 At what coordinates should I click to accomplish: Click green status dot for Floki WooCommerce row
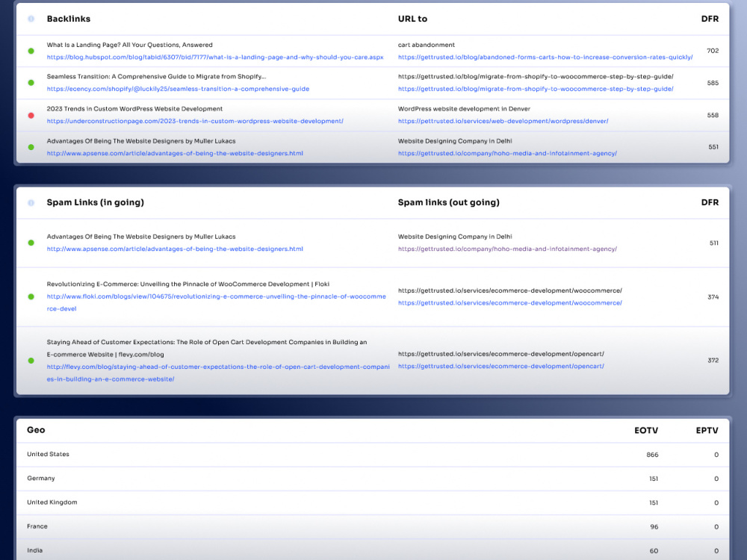[x=31, y=296]
